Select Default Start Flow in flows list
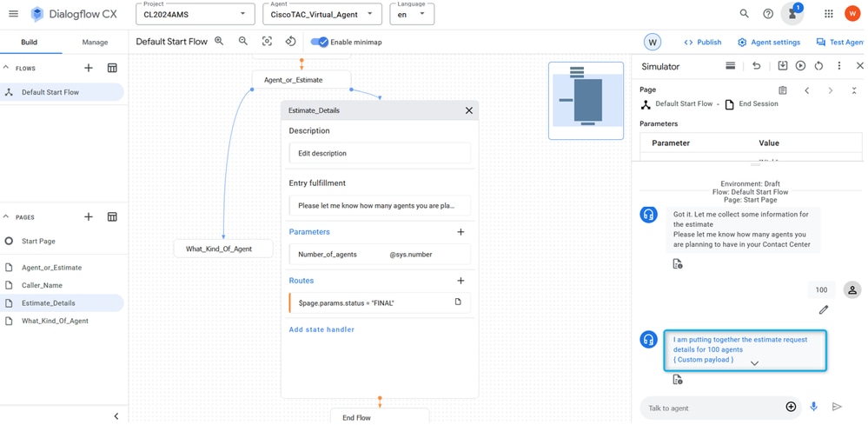Viewport: 868px width, 425px height. tap(62, 92)
